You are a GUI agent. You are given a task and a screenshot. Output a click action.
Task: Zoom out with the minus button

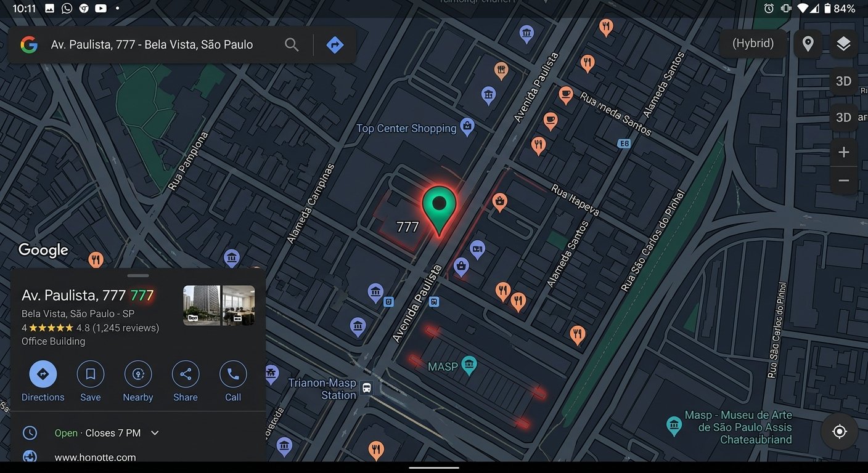pos(844,180)
